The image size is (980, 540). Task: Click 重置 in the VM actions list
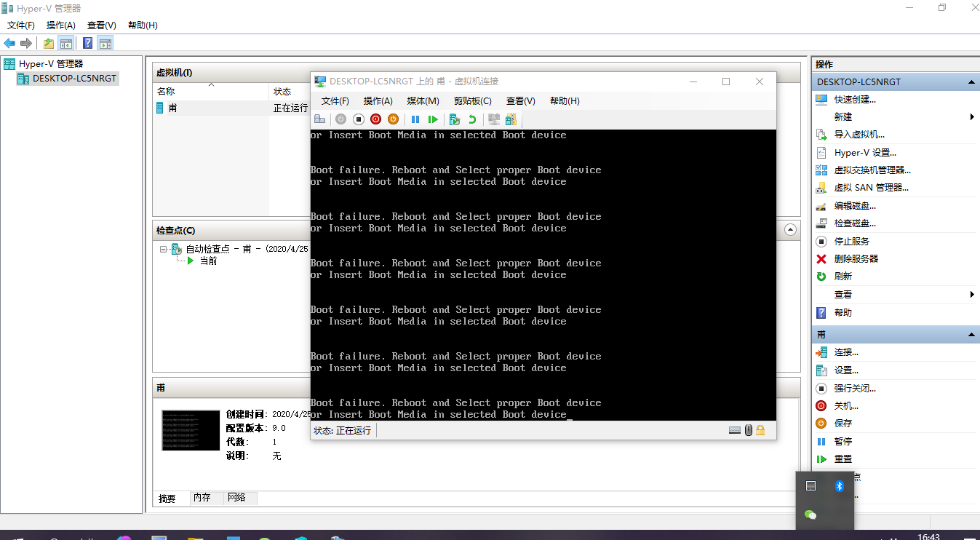[843, 459]
